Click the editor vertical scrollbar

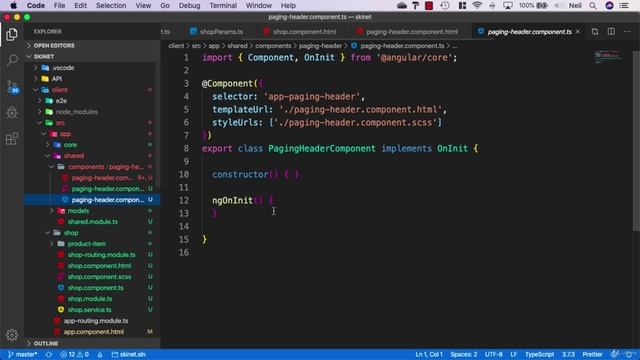click(x=636, y=141)
